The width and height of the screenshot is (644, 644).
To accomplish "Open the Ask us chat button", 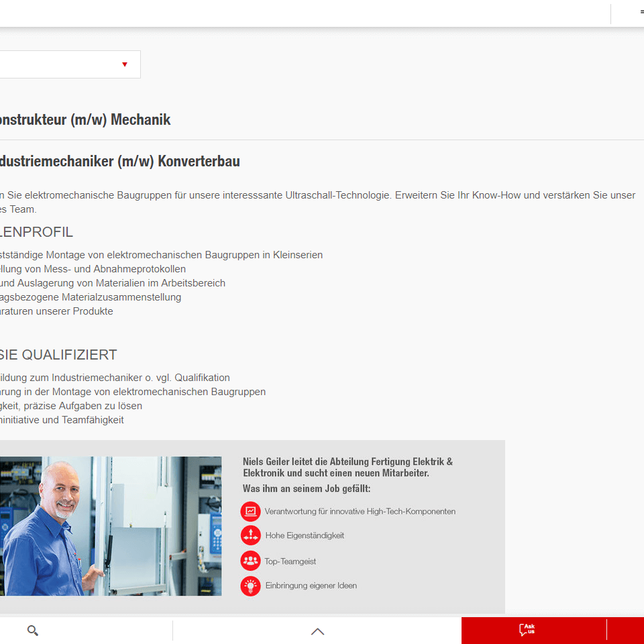I will [x=527, y=630].
